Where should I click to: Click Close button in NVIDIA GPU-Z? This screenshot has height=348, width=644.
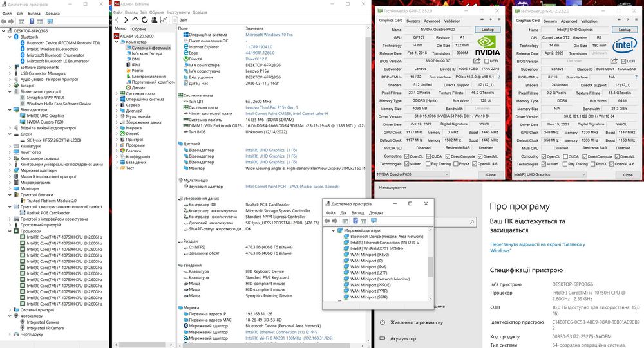pyautogui.click(x=491, y=174)
